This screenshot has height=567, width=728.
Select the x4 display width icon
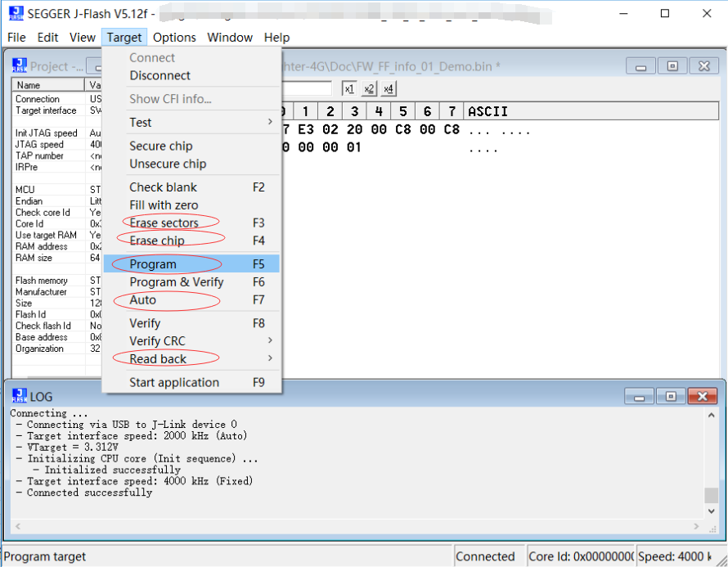389,88
